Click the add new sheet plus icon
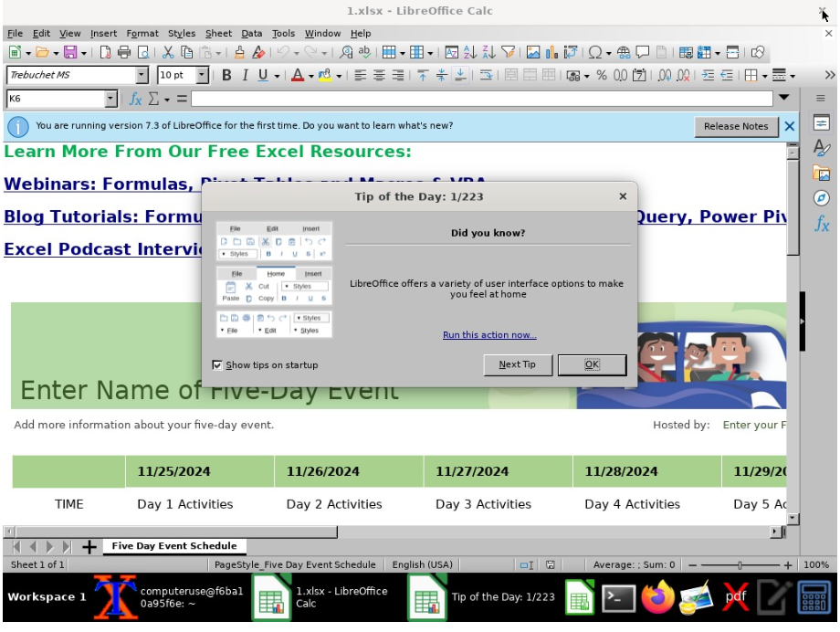 [89, 547]
